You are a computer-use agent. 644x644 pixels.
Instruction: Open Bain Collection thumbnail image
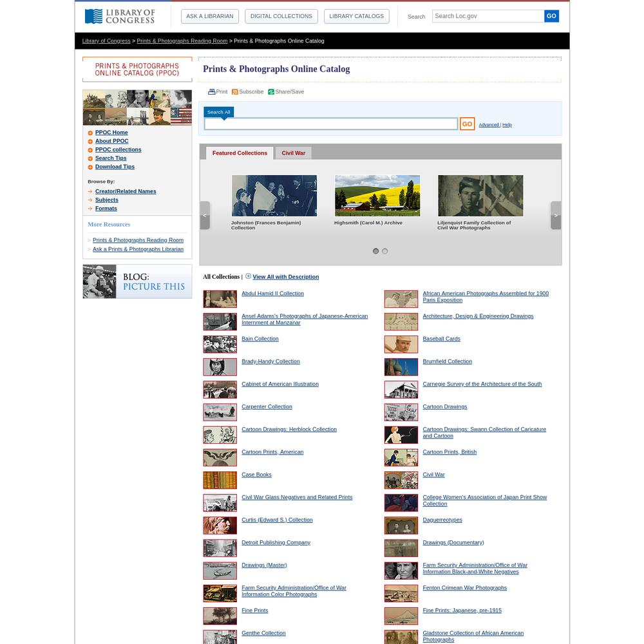(x=220, y=344)
